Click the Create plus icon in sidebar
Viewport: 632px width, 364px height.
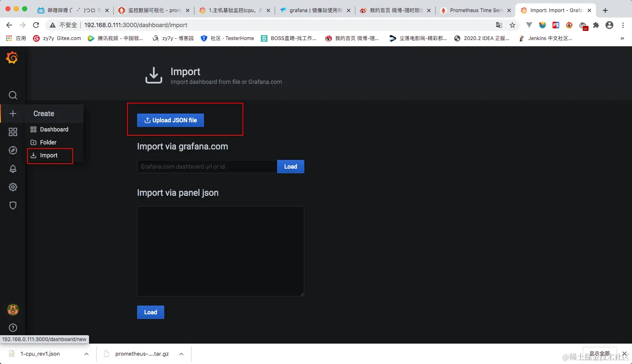pyautogui.click(x=13, y=114)
